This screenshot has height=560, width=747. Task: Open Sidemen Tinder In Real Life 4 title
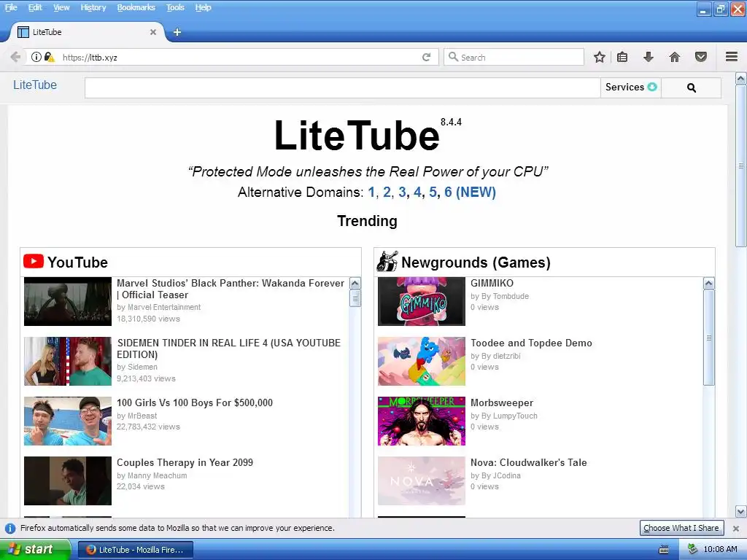[x=228, y=349]
